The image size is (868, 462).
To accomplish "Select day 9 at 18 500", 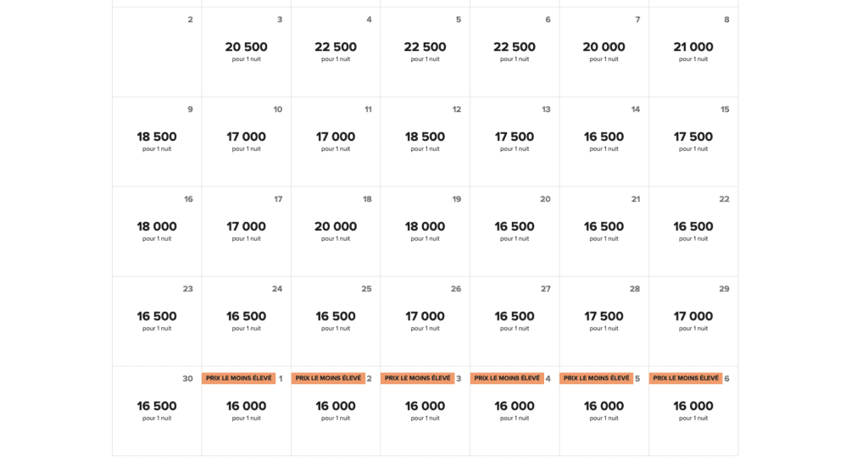I will (x=157, y=141).
